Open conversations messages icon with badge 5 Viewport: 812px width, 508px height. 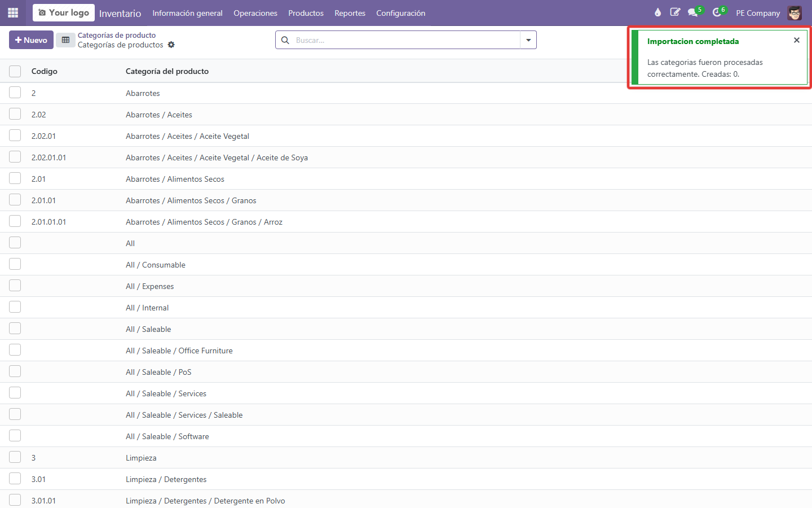[695, 12]
